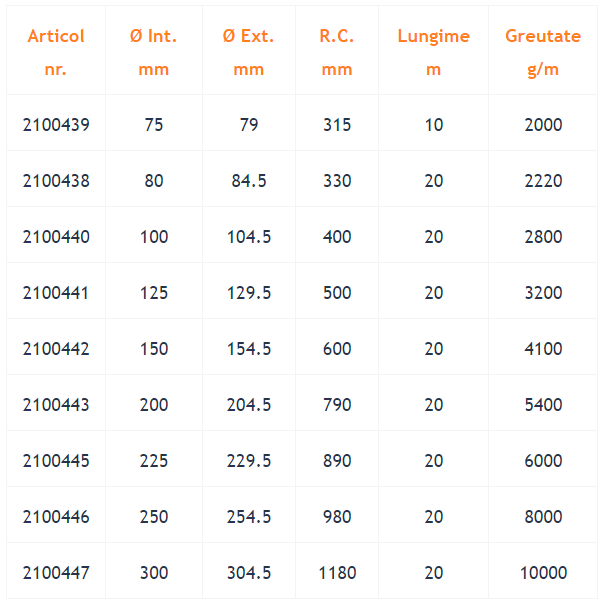Click article number 2100441

pos(56,293)
